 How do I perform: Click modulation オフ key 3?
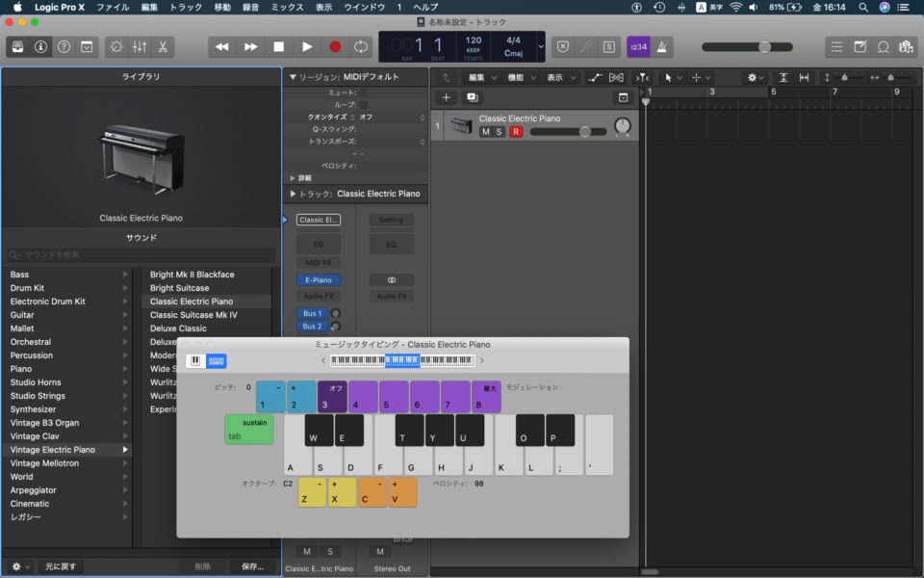click(x=332, y=396)
